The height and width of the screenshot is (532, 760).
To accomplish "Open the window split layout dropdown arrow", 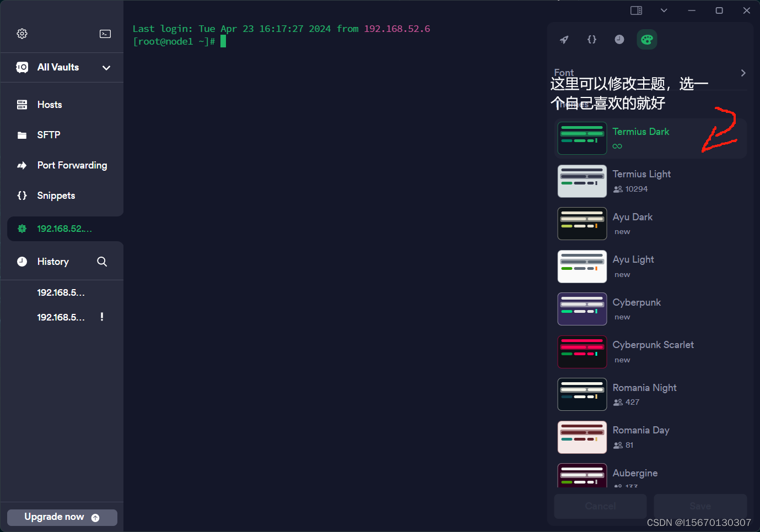I will (x=664, y=10).
